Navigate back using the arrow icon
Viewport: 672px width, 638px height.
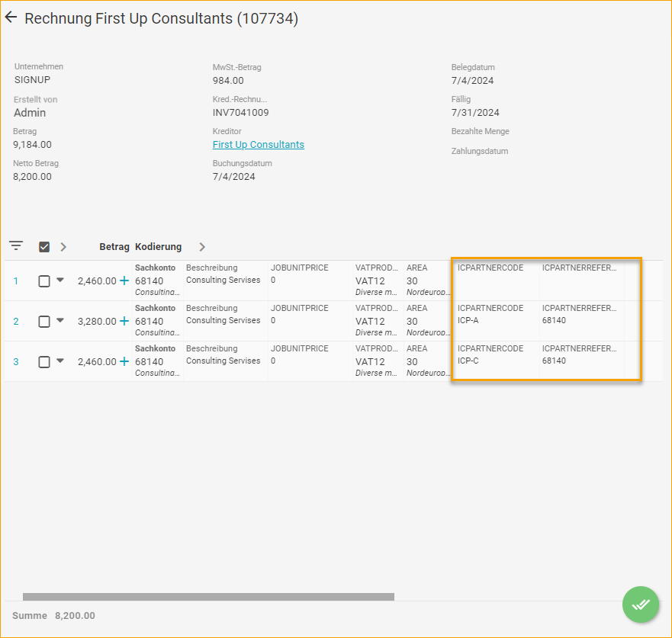click(11, 17)
